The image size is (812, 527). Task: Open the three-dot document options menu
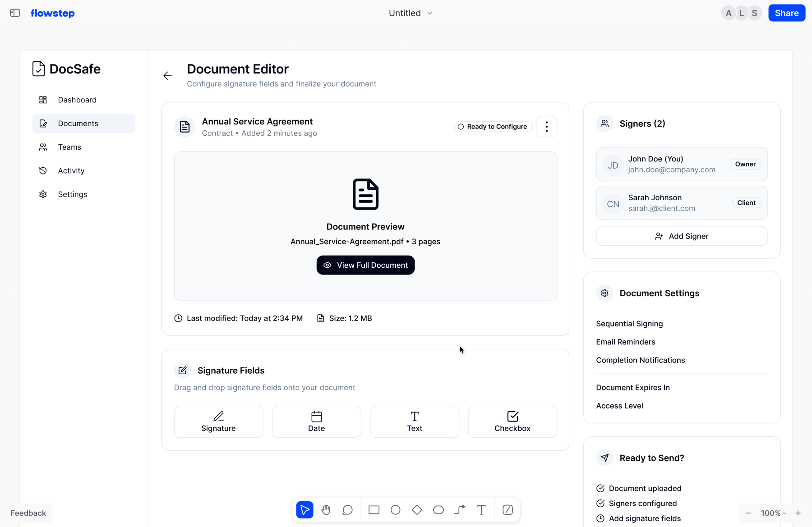[546, 127]
